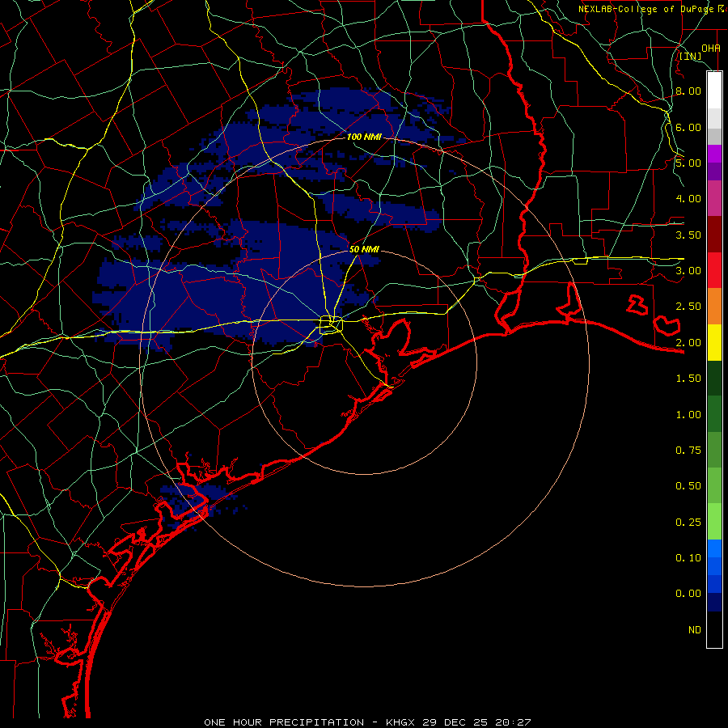This screenshot has width=728, height=728.
Task: Click the "100 NMI" range ring label
Action: click(x=364, y=137)
